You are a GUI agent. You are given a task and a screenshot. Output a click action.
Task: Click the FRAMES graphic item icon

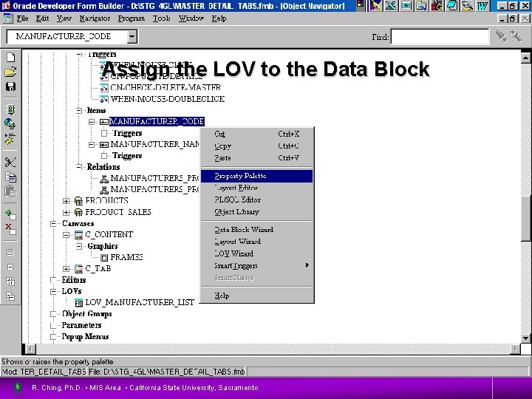[104, 258]
